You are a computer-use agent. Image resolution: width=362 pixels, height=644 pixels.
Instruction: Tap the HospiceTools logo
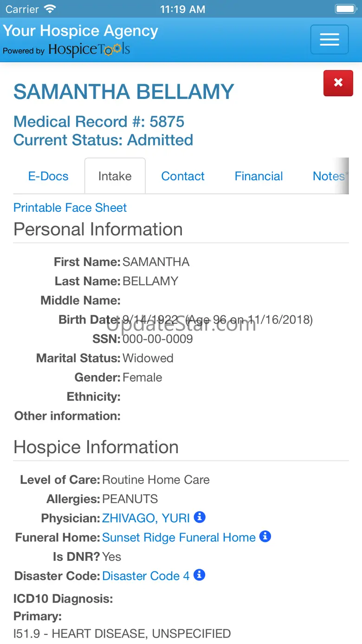point(89,50)
